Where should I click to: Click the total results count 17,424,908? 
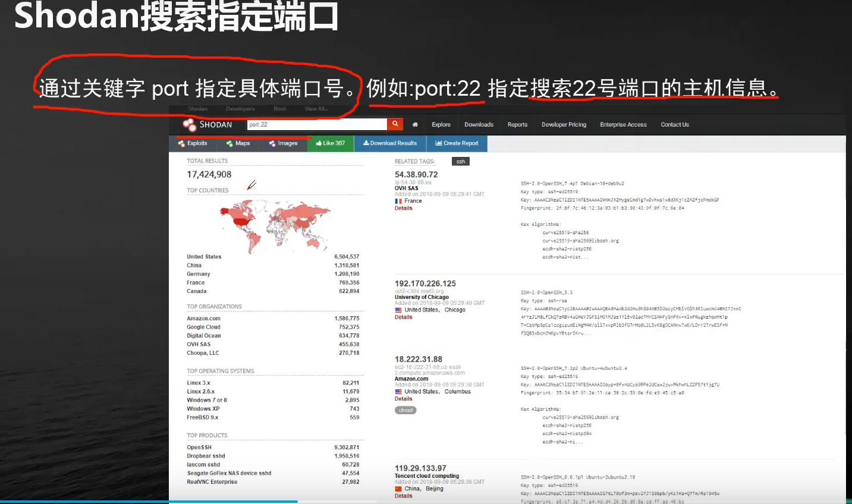(209, 175)
